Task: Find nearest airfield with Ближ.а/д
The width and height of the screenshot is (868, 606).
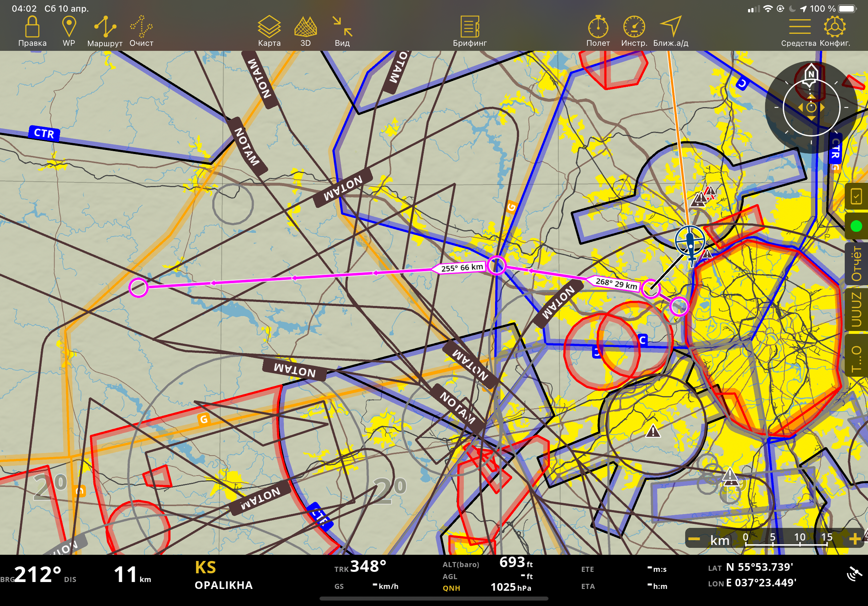Action: coord(671,27)
